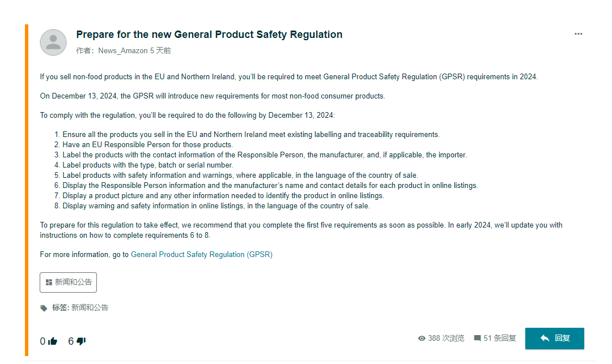612x364 pixels.
Task: Click the orange vertical bar beside post
Action: (27, 190)
